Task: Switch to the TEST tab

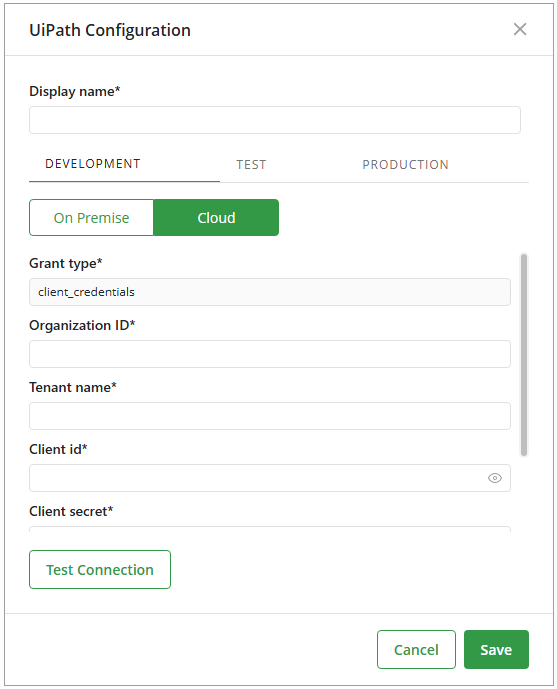Action: point(251,165)
